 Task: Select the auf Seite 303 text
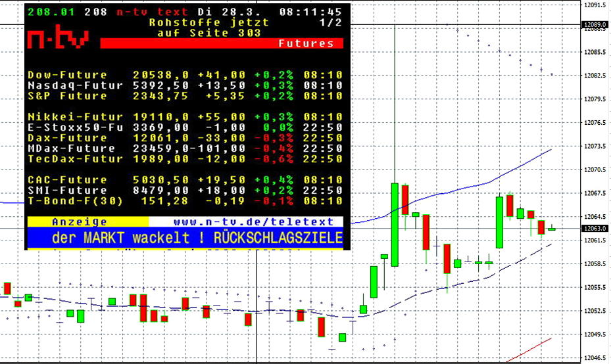point(209,33)
